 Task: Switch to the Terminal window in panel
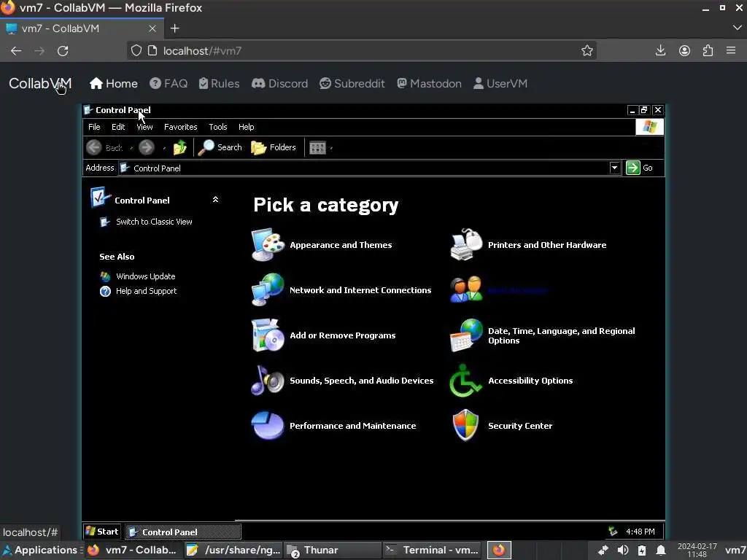point(430,550)
